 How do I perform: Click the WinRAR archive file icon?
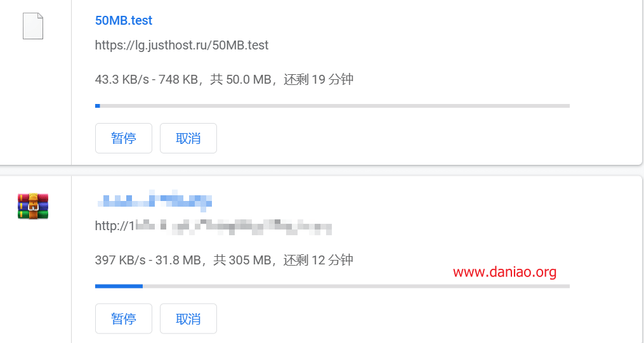[33, 206]
